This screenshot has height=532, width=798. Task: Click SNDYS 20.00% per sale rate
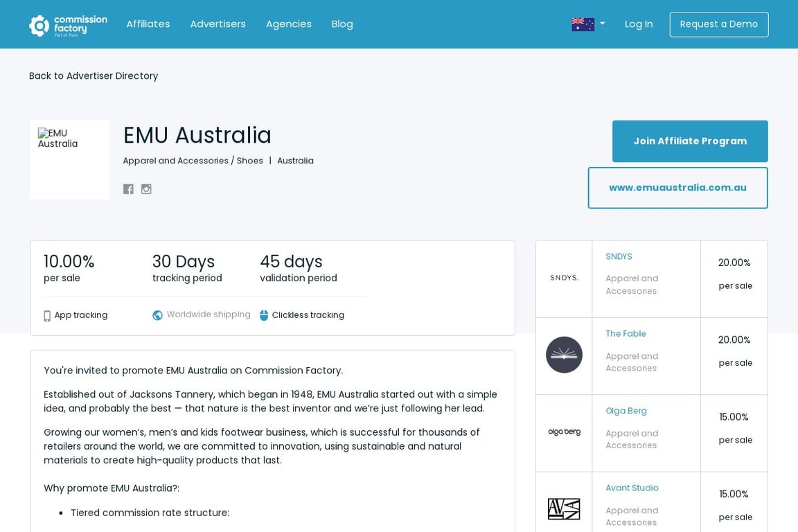click(734, 274)
